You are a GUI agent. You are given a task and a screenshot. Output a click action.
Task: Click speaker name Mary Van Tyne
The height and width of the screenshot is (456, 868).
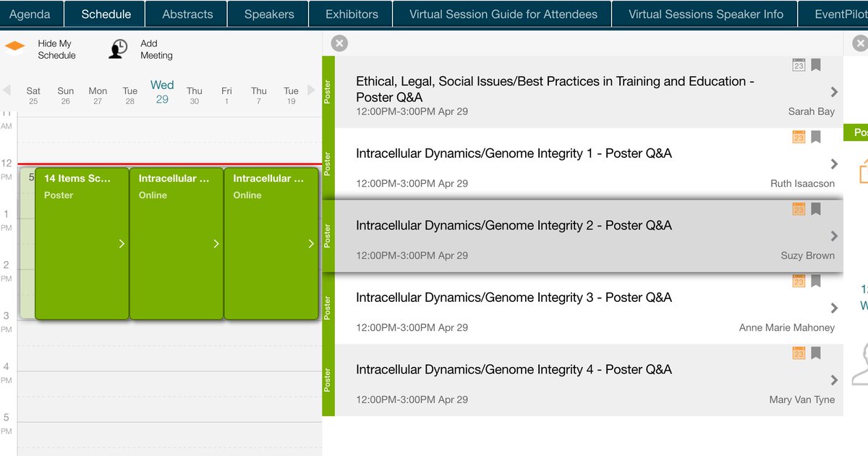(802, 400)
